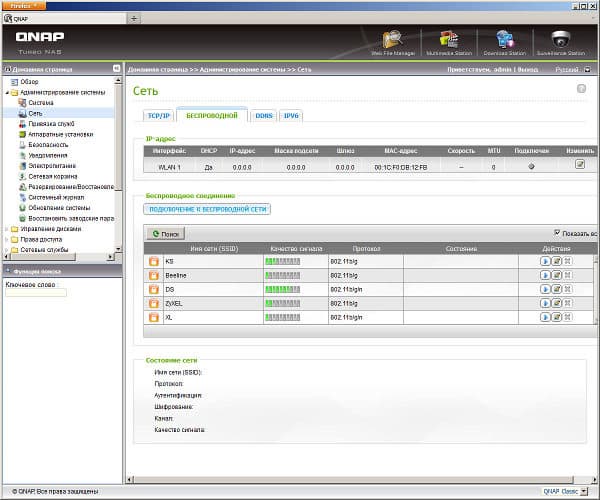Click the sidebar horizontal scrollbar right arrow
Image resolution: width=600 pixels, height=500 pixels.
click(x=111, y=257)
